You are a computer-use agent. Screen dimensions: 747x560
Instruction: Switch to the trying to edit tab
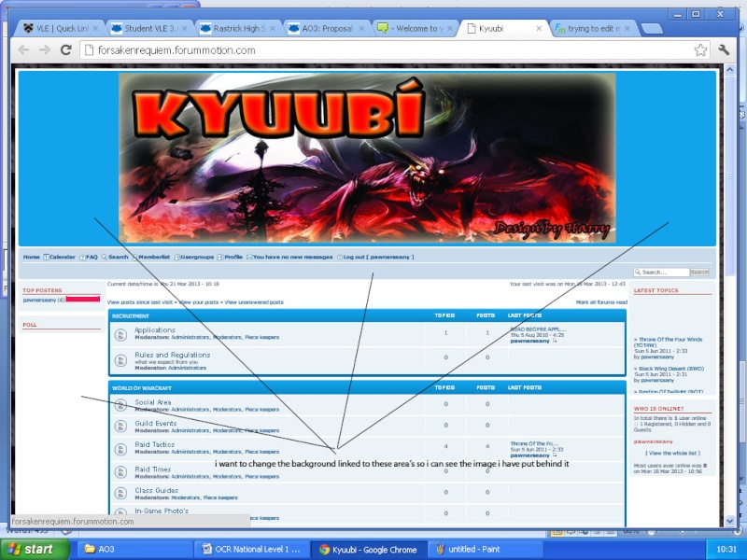(592, 29)
